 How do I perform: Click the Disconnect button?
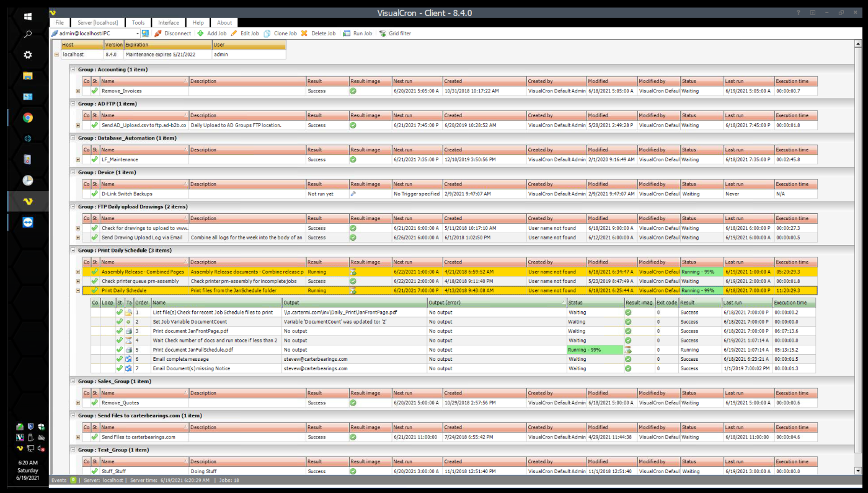pyautogui.click(x=173, y=33)
